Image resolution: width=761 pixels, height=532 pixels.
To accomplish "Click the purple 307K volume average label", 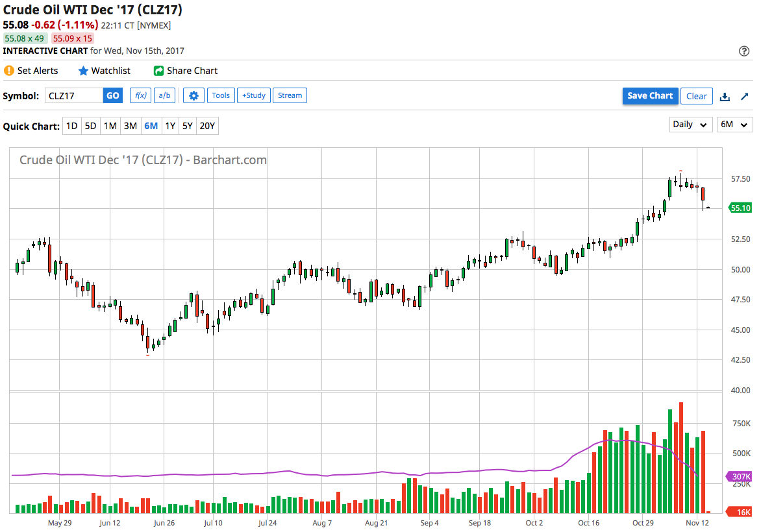I will coord(739,477).
